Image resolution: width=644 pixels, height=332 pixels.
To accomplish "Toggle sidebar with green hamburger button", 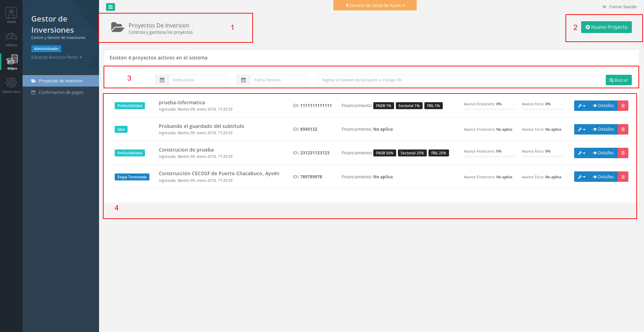I will point(111,7).
